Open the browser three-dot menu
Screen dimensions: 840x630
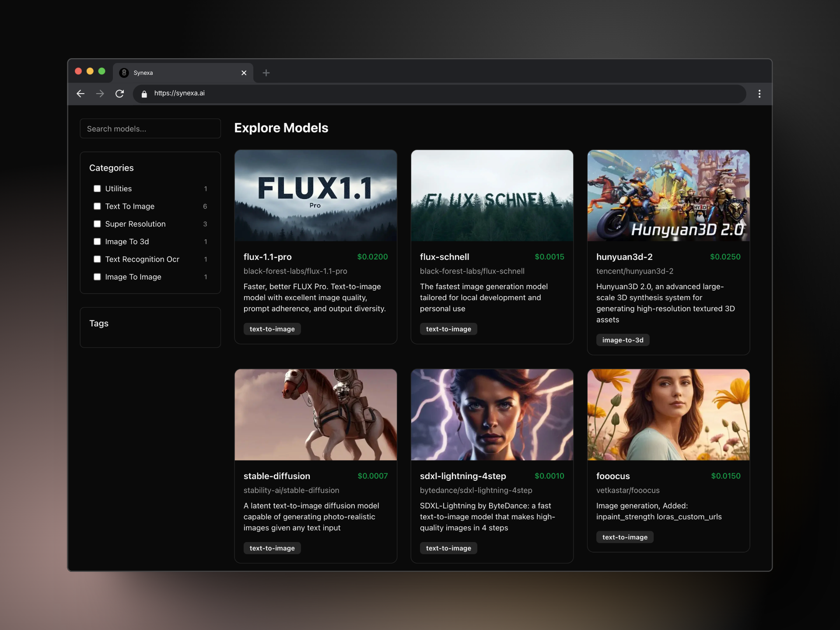pos(759,94)
